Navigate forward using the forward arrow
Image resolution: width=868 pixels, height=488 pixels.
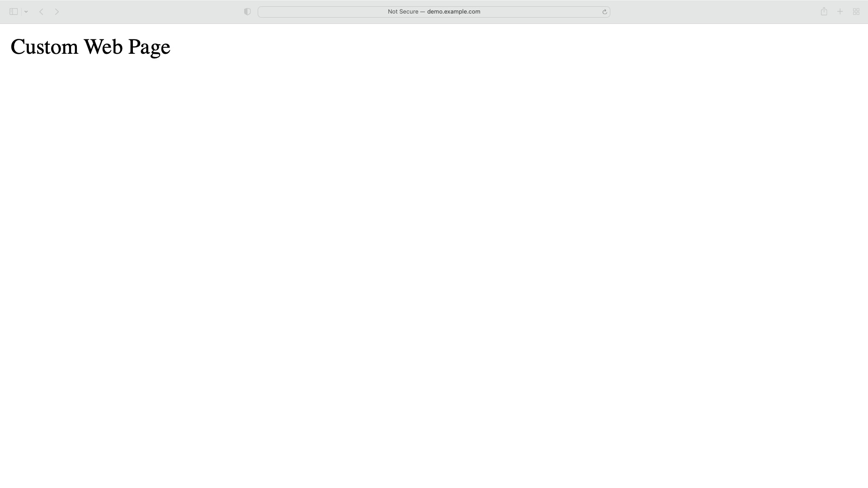57,11
